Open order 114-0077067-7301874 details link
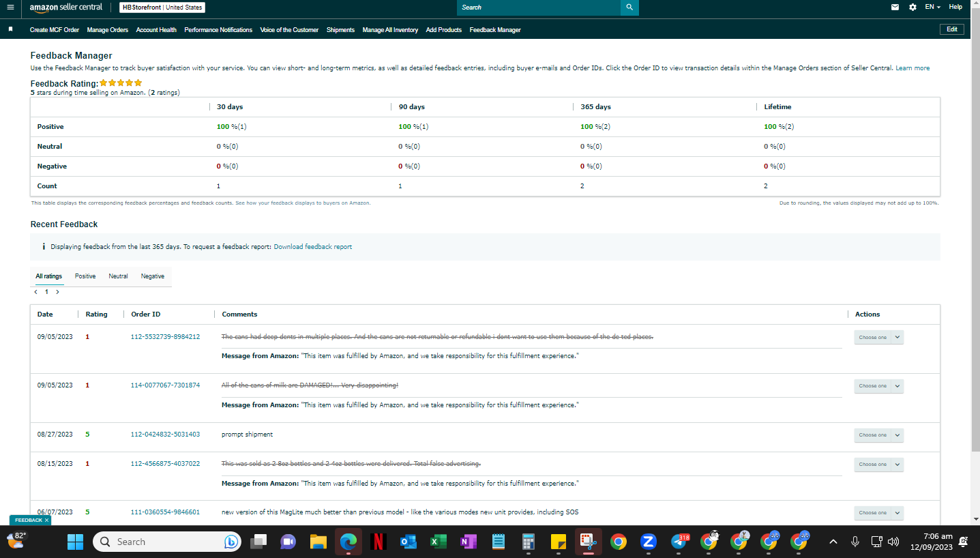Screen dimensions: 980x558 tap(165, 385)
